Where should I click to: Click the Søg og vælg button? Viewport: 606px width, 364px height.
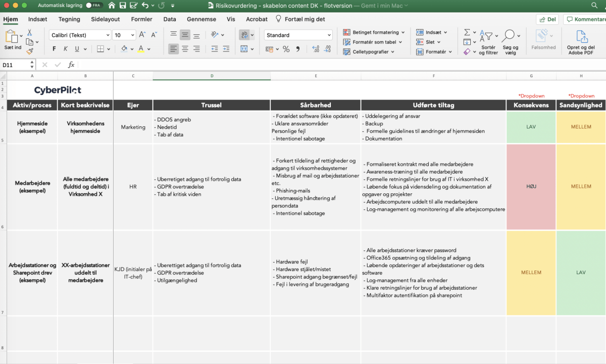[510, 42]
